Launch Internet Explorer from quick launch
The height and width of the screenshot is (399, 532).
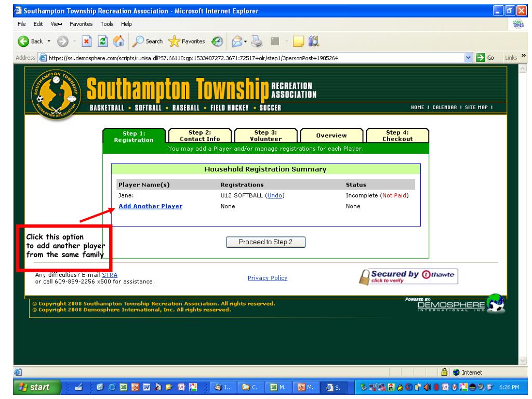pyautogui.click(x=112, y=387)
